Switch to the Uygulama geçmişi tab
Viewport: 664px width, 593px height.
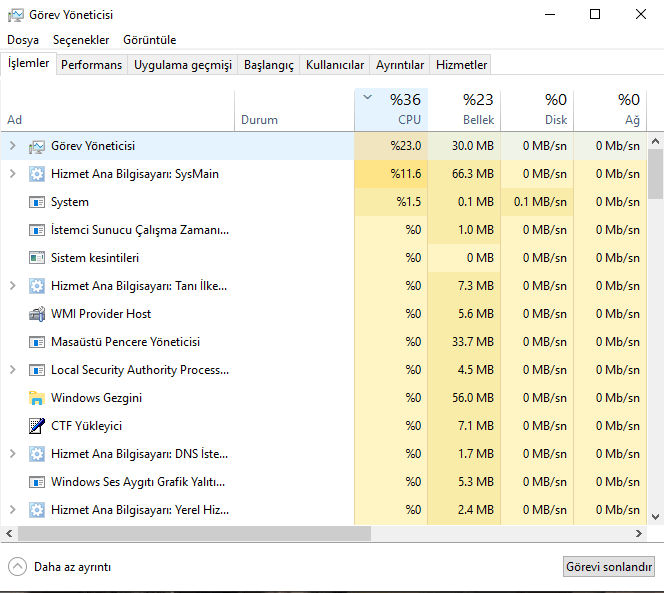(183, 65)
